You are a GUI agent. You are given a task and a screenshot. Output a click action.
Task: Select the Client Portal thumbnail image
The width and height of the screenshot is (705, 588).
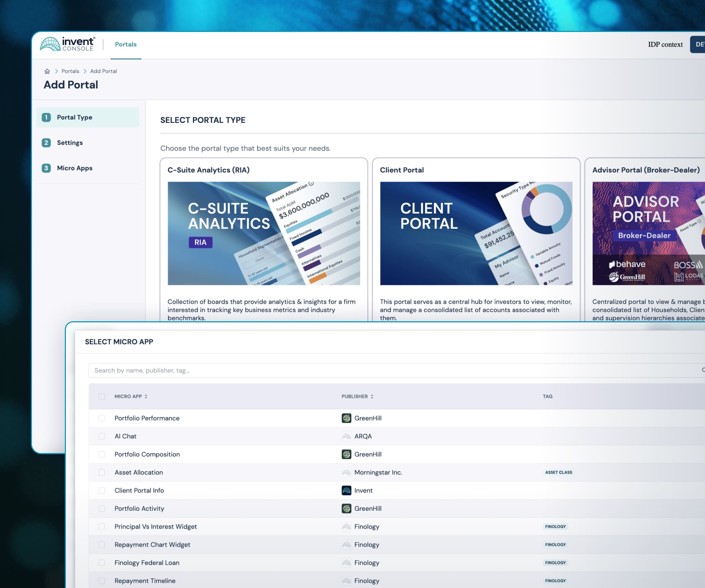pyautogui.click(x=476, y=233)
